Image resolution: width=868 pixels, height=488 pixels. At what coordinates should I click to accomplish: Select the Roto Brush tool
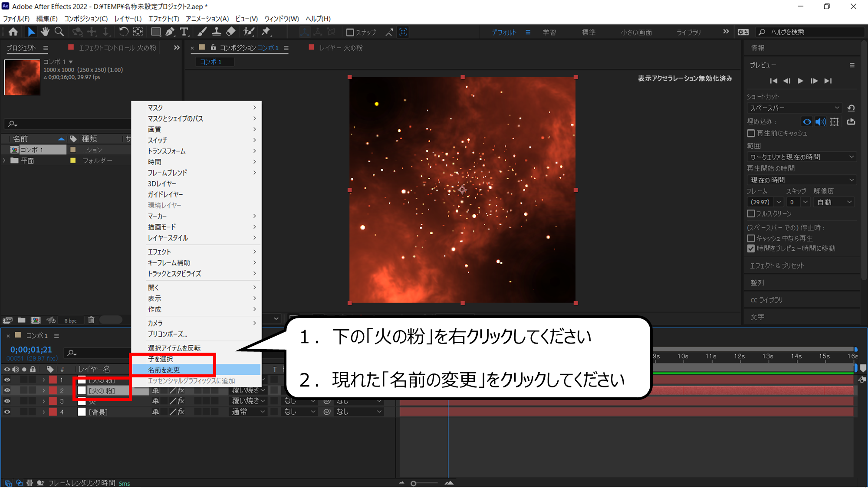pyautogui.click(x=249, y=32)
